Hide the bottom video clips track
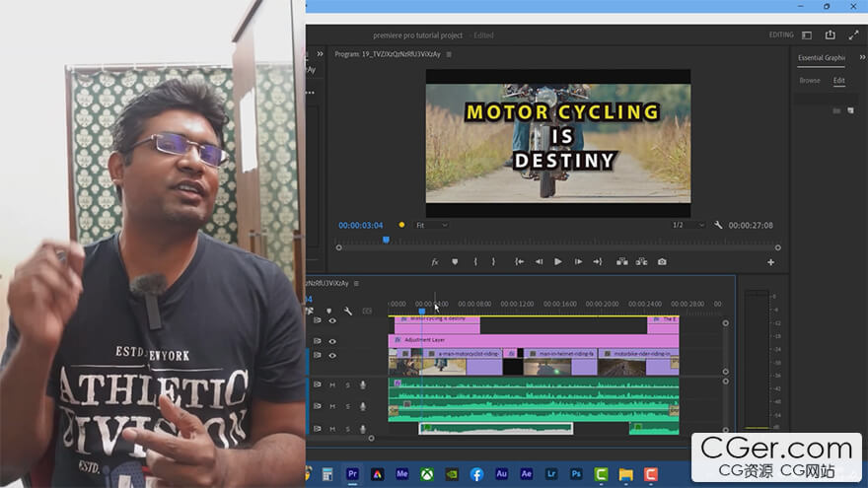The height and width of the screenshot is (488, 868). pyautogui.click(x=332, y=356)
